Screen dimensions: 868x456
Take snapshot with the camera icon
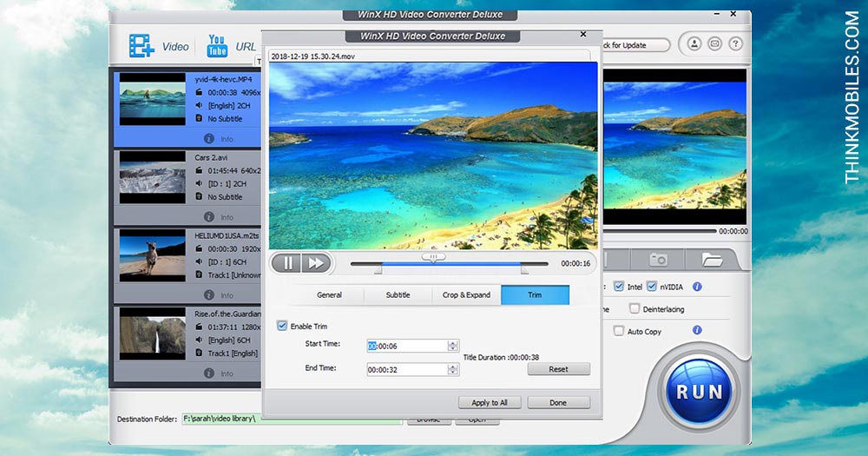click(x=658, y=260)
